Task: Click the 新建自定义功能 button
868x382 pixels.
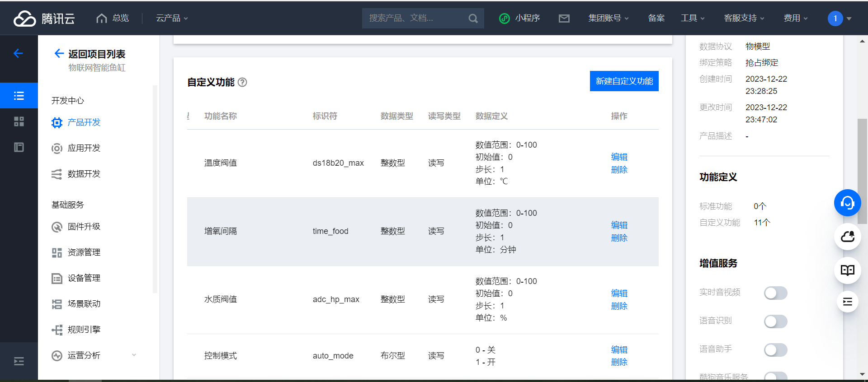Action: point(624,81)
